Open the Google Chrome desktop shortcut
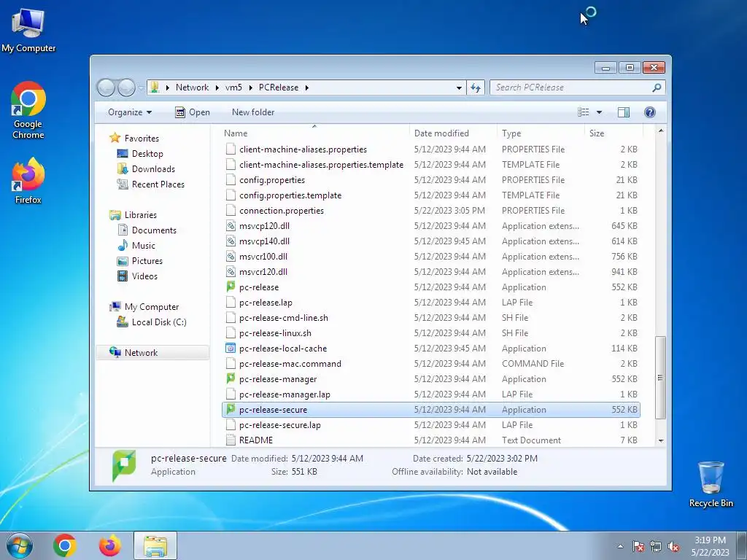The height and width of the screenshot is (560, 747). 28,111
